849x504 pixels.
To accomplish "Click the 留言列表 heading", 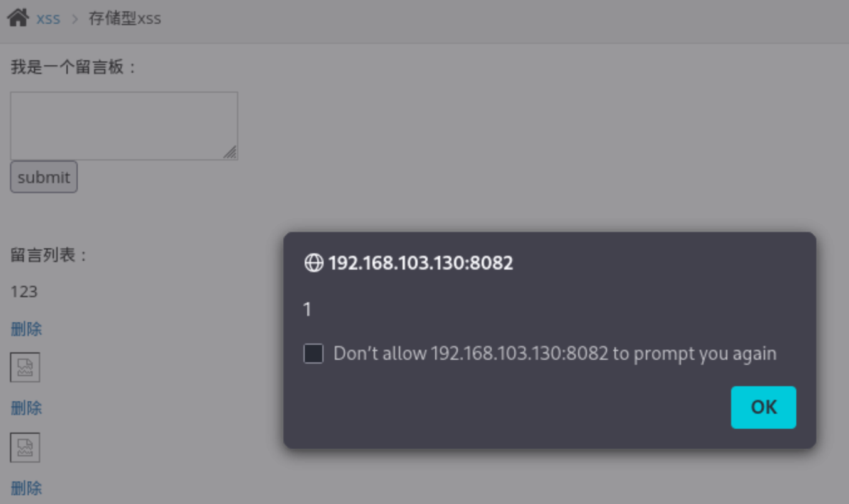I will [50, 255].
